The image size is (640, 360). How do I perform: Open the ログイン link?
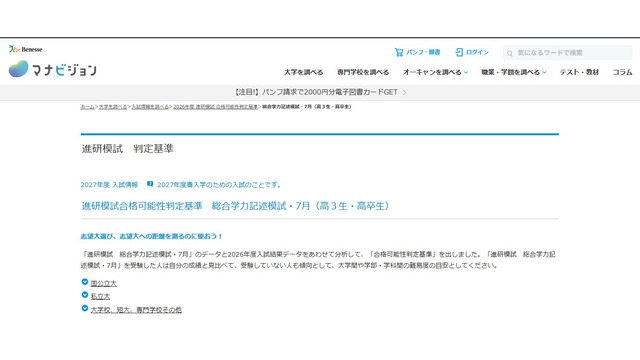coord(472,52)
